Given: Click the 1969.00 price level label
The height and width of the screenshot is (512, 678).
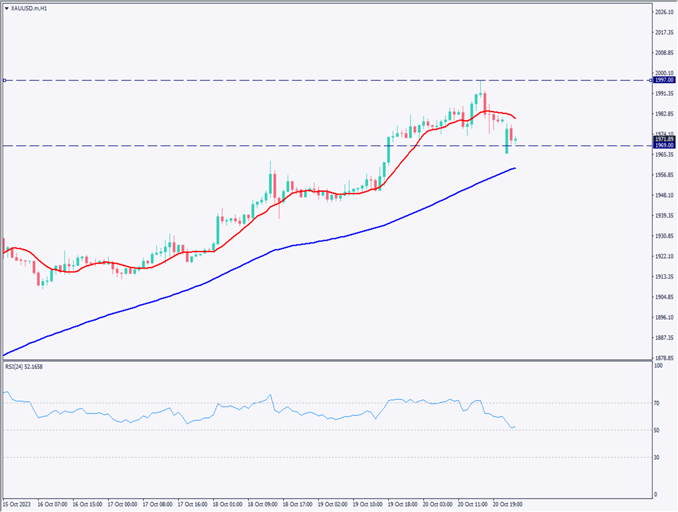Looking at the screenshot, I should [663, 146].
